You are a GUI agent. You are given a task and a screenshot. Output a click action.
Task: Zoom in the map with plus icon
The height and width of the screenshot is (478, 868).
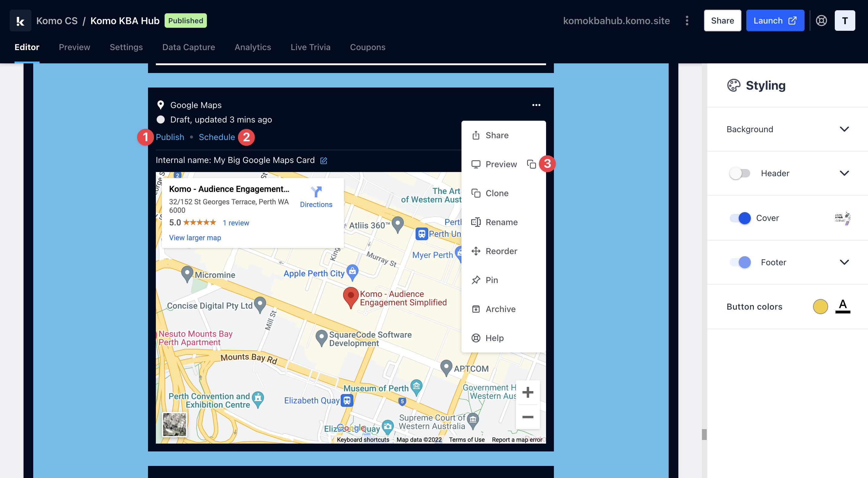click(528, 393)
